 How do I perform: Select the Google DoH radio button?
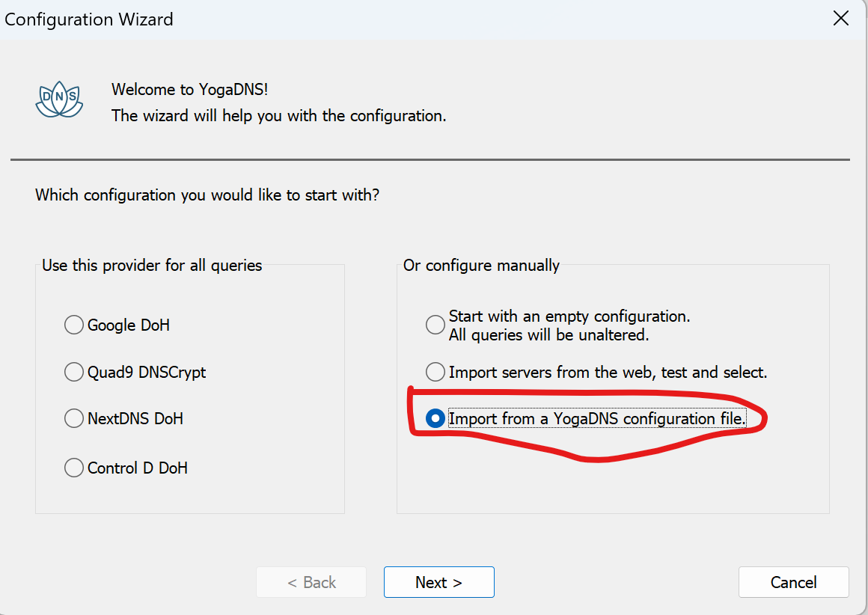[74, 325]
